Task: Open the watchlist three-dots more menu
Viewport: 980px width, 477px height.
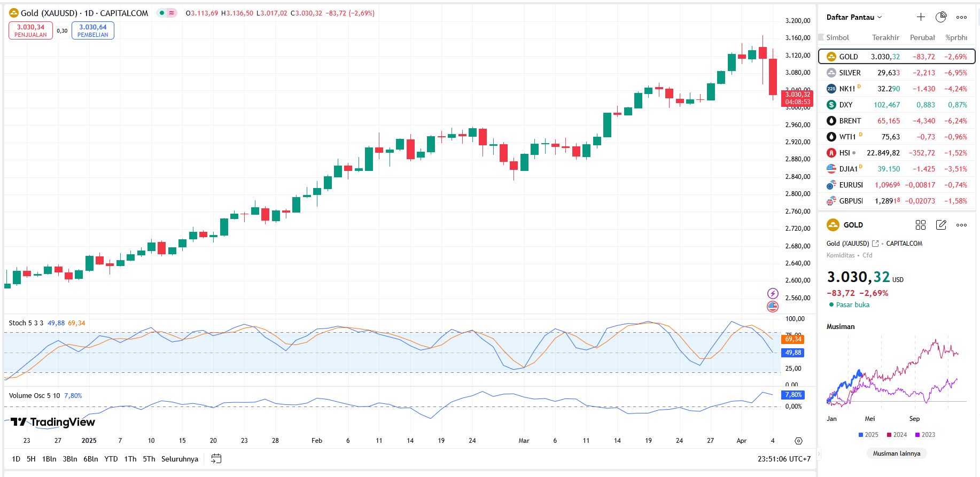Action: pyautogui.click(x=961, y=17)
